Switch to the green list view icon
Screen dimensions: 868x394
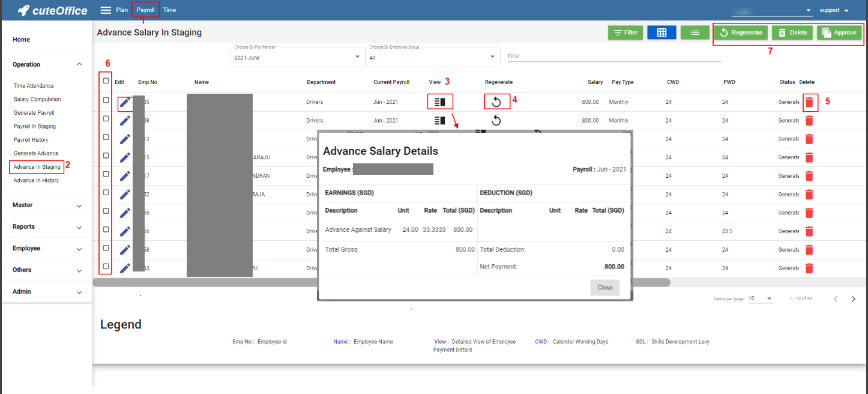(695, 32)
